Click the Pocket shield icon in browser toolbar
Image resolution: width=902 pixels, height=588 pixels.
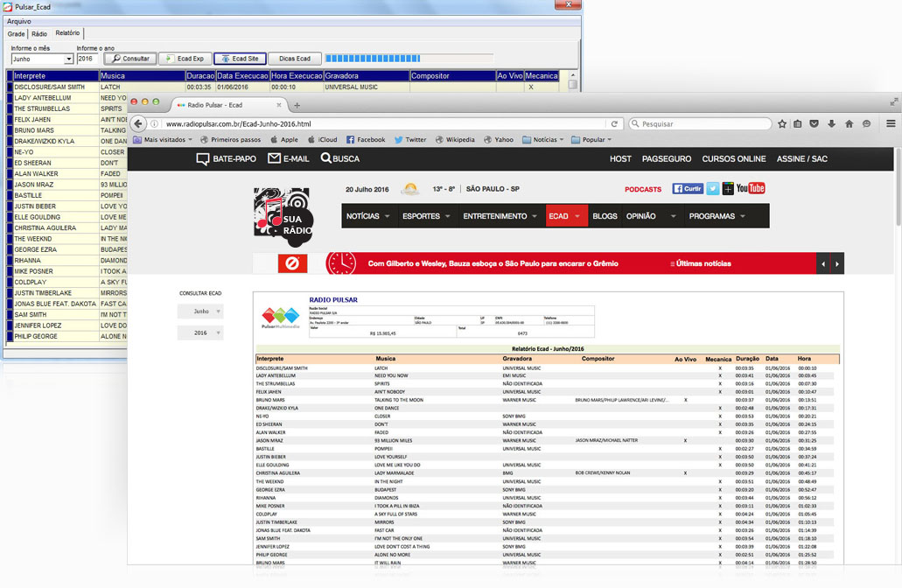(x=814, y=123)
